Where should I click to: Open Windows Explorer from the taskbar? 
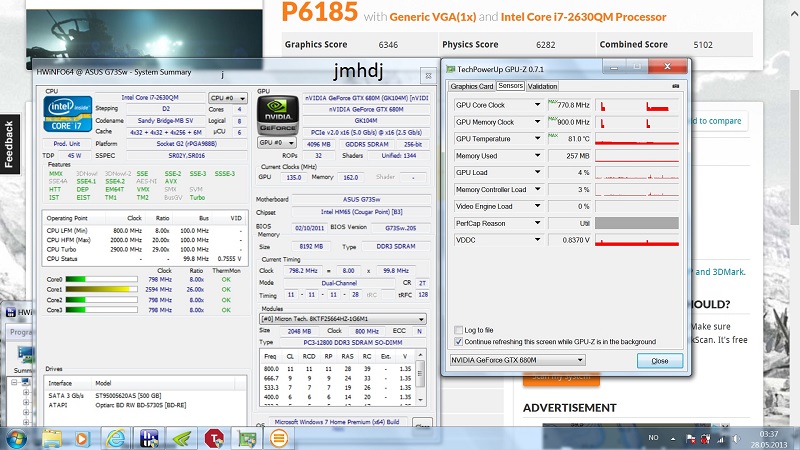[x=52, y=438]
